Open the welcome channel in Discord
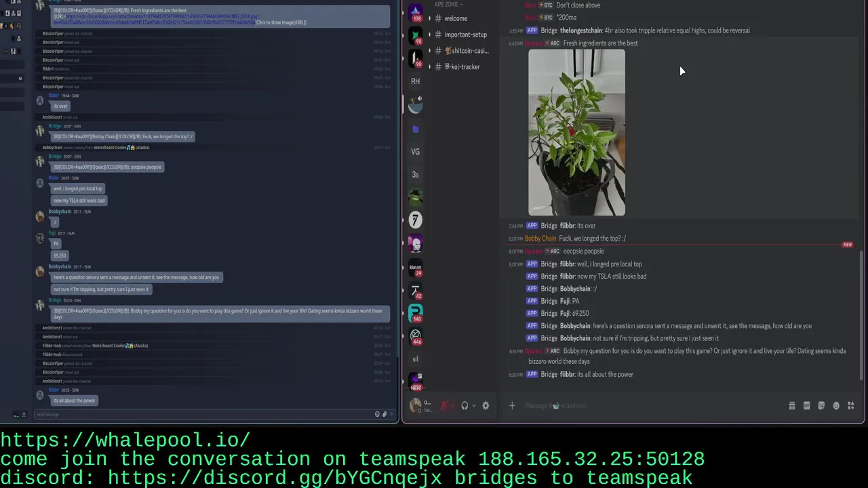The height and width of the screenshot is (488, 868). (x=456, y=18)
